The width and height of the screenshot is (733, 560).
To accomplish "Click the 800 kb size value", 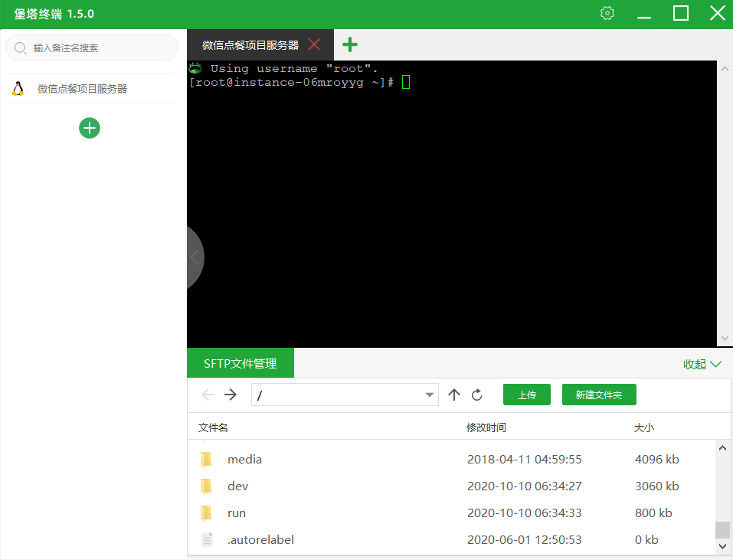I will tap(653, 513).
